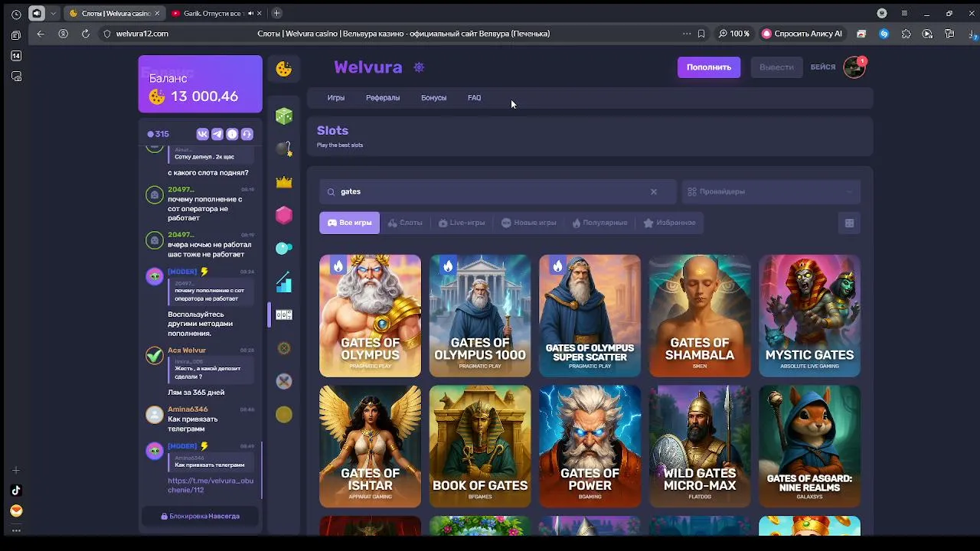Select the Live-игры filter tab
The width and height of the screenshot is (980, 551).
pyautogui.click(x=462, y=223)
